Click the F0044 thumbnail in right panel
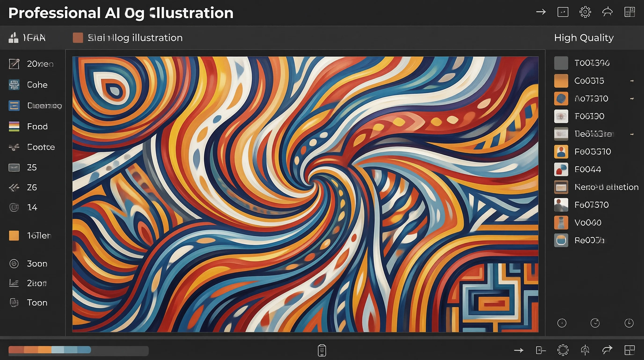 561,169
